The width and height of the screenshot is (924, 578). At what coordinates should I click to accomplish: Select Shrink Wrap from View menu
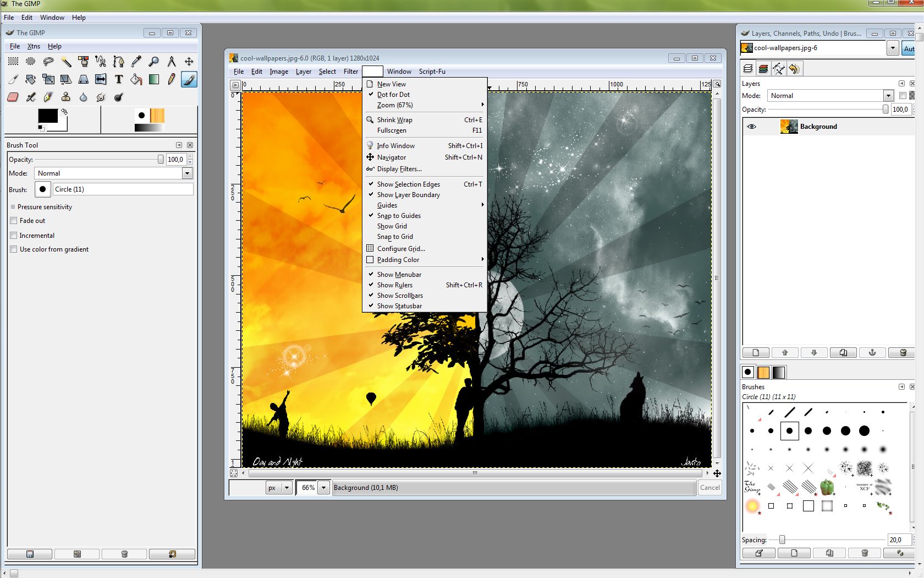(425, 120)
